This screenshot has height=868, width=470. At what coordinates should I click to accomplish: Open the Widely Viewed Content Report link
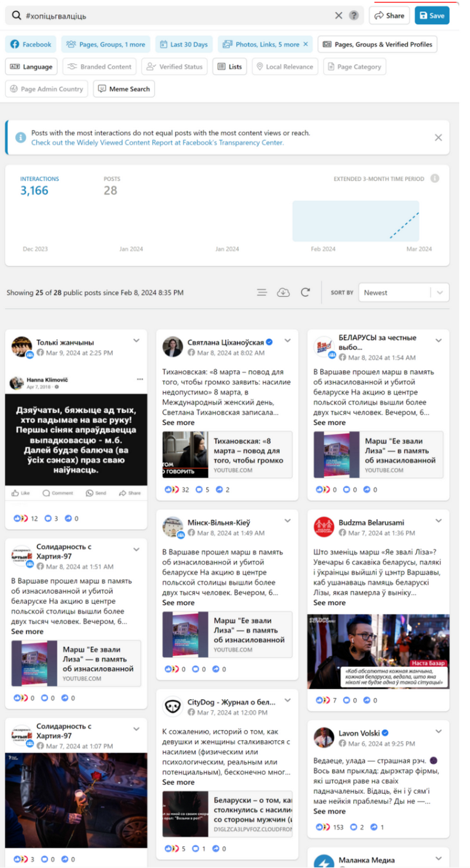(x=157, y=142)
